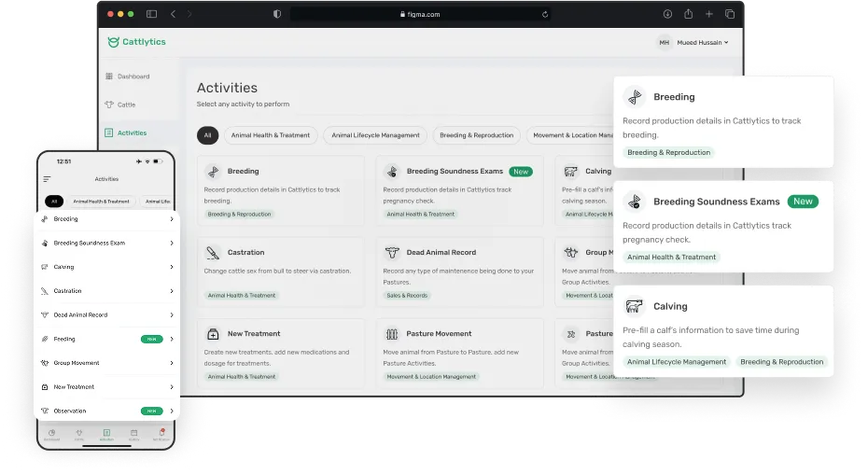Tap the Feeding row label on phone
This screenshot has width=868, height=474.
64,339
